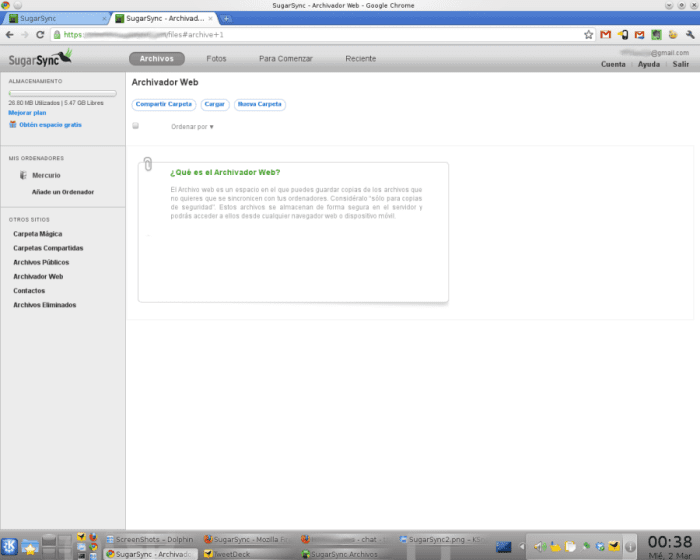Click the gift icon beside free space

coord(12,125)
